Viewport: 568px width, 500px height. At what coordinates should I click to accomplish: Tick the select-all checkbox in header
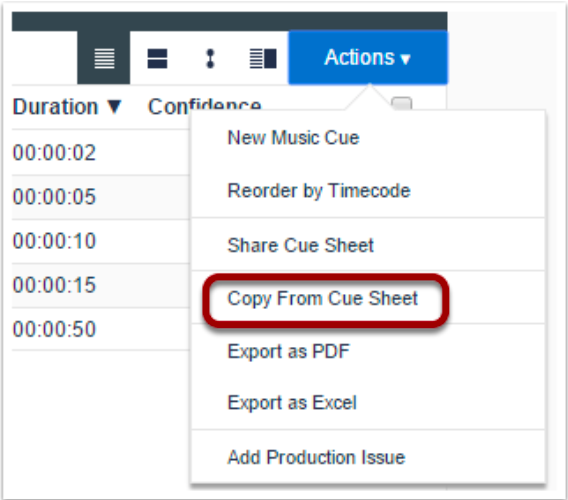pyautogui.click(x=402, y=104)
